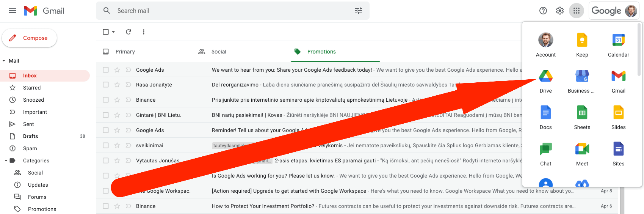Viewport: 644px width, 214px height.
Task: Open Drafts folder
Action: point(45,136)
